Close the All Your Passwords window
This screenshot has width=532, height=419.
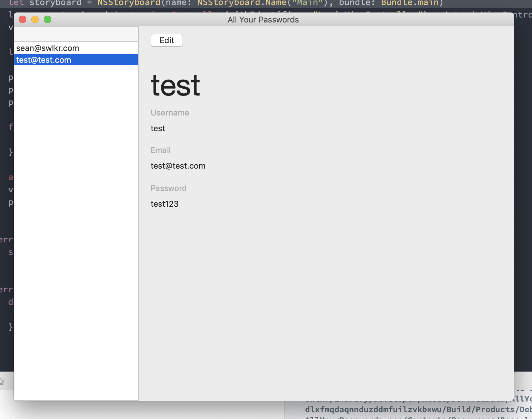coord(23,19)
